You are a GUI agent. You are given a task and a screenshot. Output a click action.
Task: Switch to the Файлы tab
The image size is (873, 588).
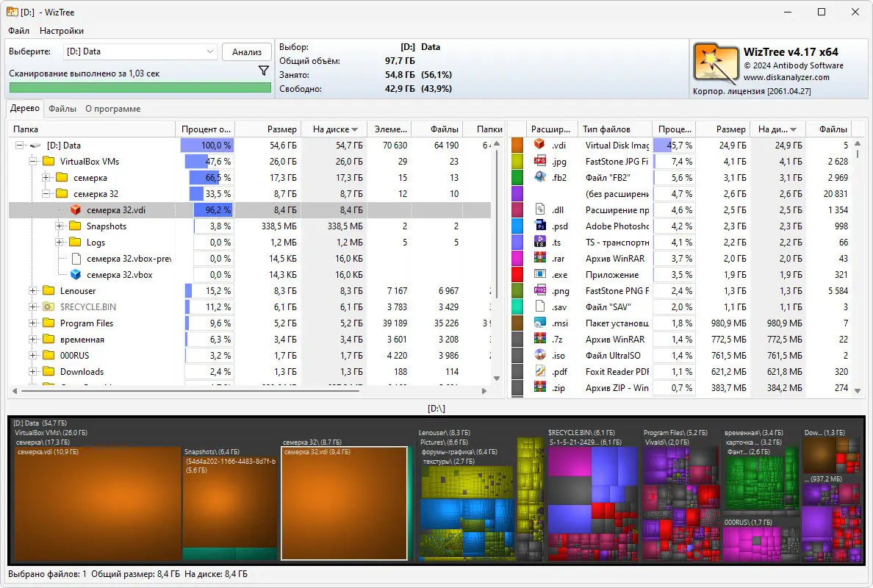click(62, 109)
